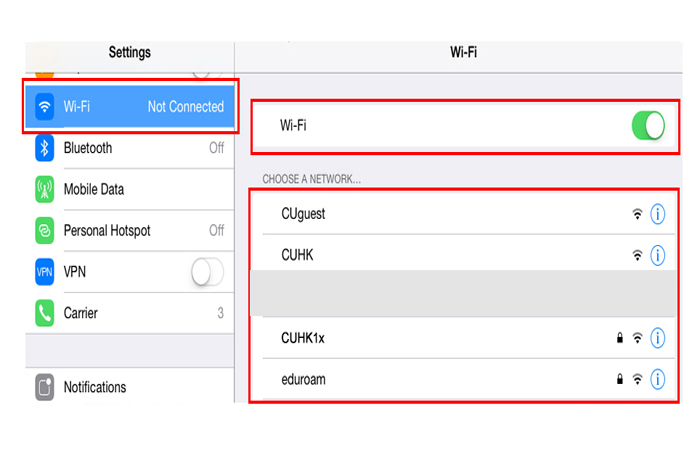
Task: Connect to the eduroam network
Action: pos(462,379)
